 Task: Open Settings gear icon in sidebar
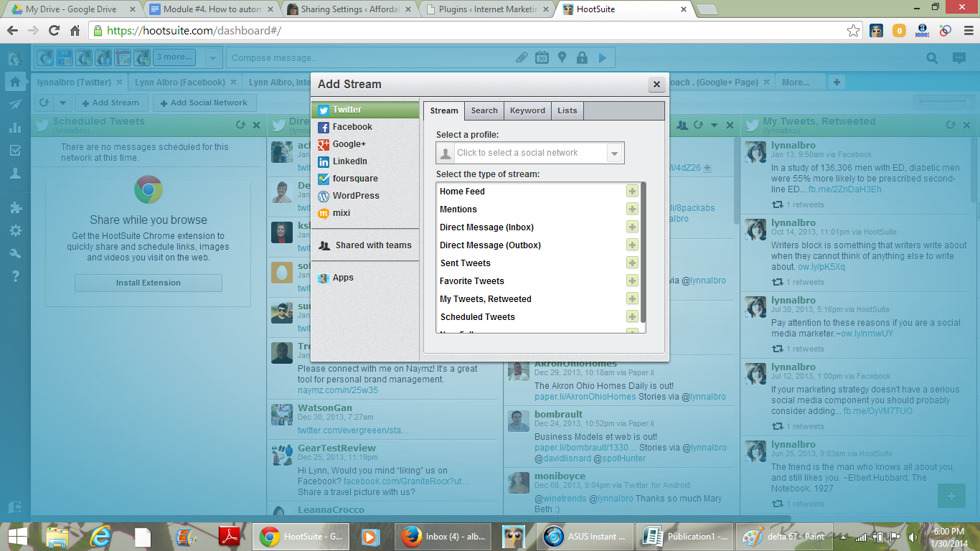click(15, 231)
